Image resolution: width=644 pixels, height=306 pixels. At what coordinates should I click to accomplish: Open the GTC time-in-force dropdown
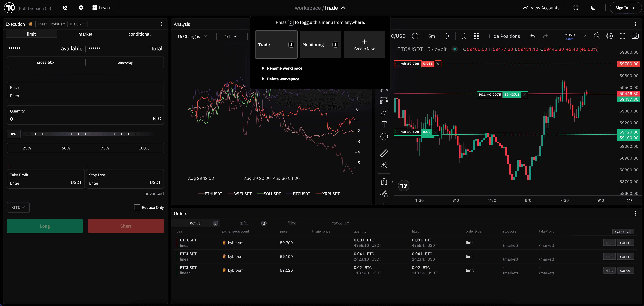[18, 207]
